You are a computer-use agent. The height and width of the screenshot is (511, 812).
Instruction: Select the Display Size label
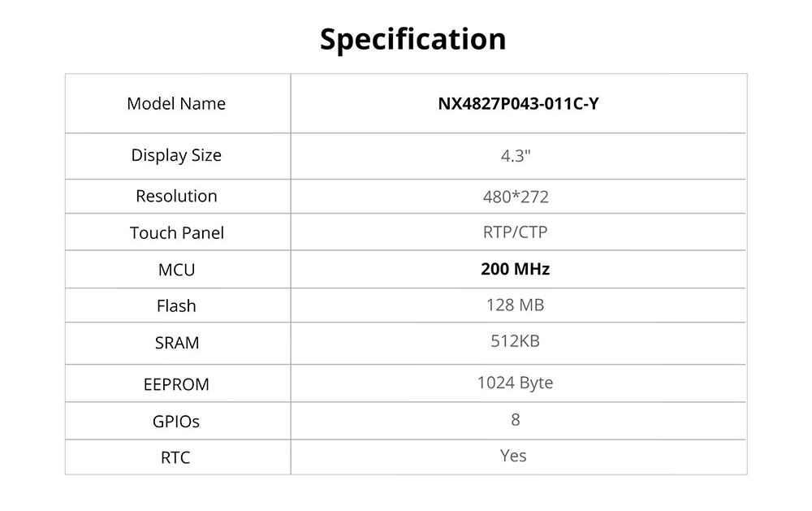tap(176, 155)
